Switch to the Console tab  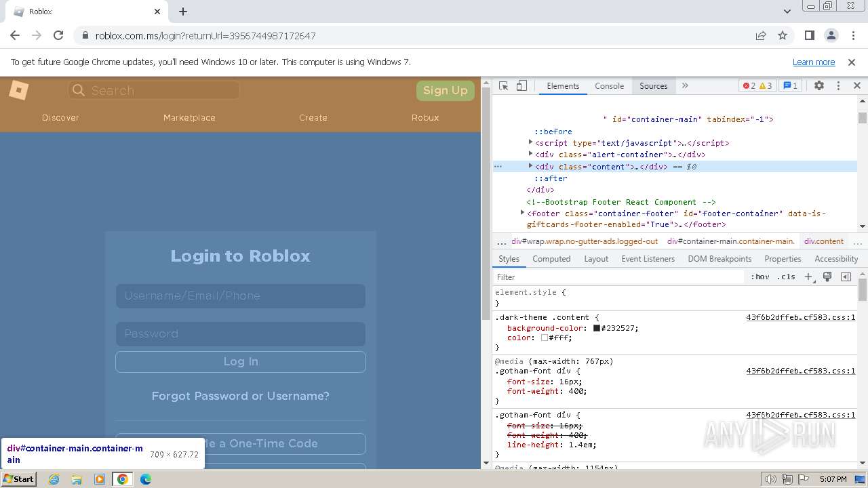coord(609,86)
